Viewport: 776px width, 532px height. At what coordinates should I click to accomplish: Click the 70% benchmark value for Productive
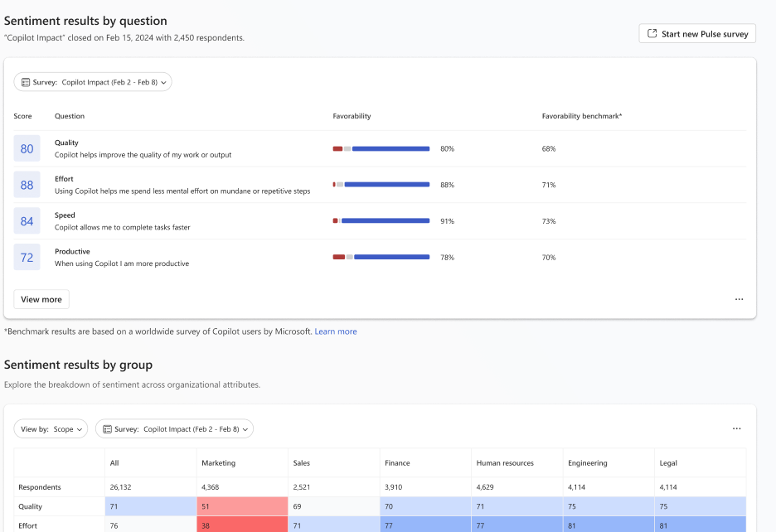tap(549, 257)
